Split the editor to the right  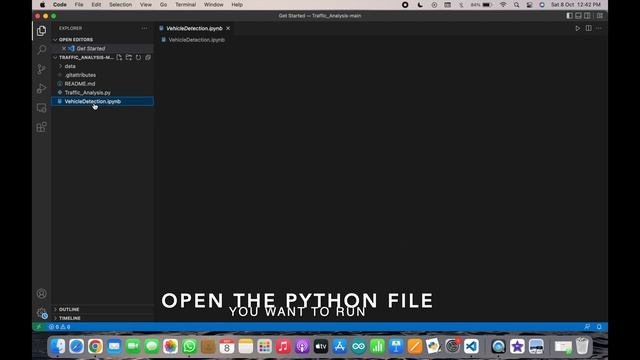(x=589, y=28)
